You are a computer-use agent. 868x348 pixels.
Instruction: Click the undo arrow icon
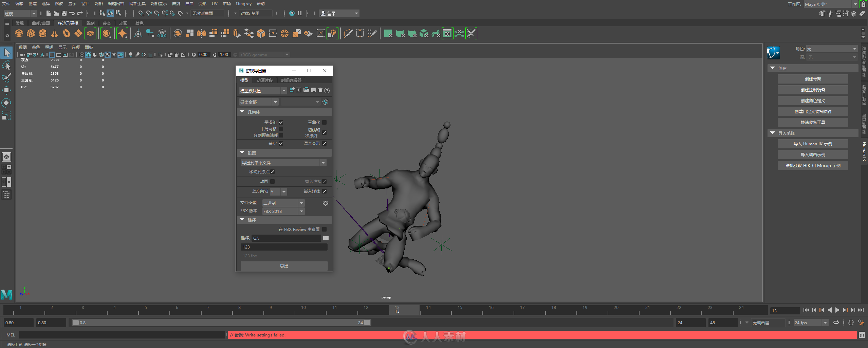pos(72,13)
